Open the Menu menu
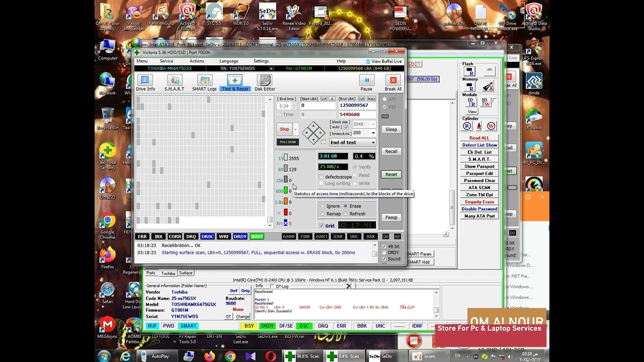Image resolution: width=644 pixels, height=362 pixels. pos(142,61)
